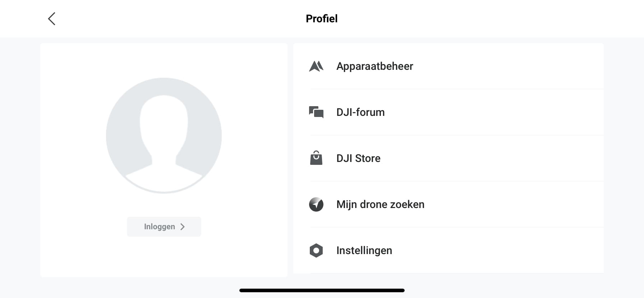Open the DJI-forum menu entry
The image size is (644, 298).
click(x=448, y=112)
